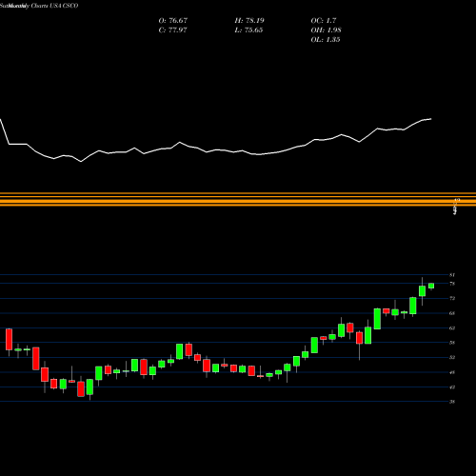Click the 72 price axis label
Image resolution: width=476 pixels, height=476 pixels.
pos(452,298)
